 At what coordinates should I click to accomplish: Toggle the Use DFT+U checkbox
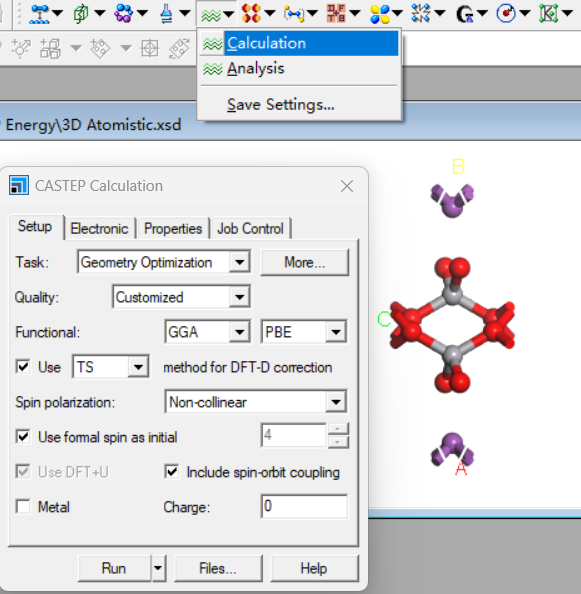pyautogui.click(x=23, y=472)
